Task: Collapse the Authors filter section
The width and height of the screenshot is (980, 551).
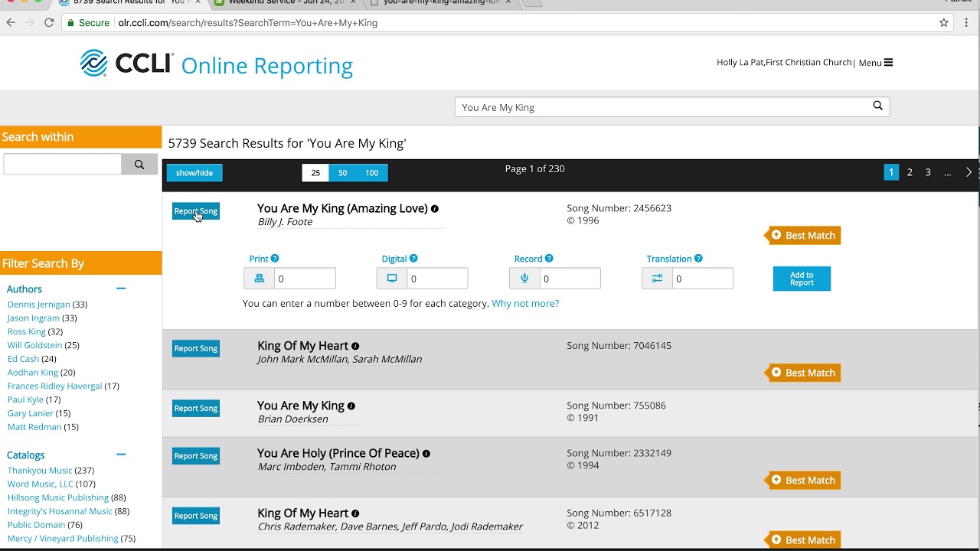Action: point(120,289)
